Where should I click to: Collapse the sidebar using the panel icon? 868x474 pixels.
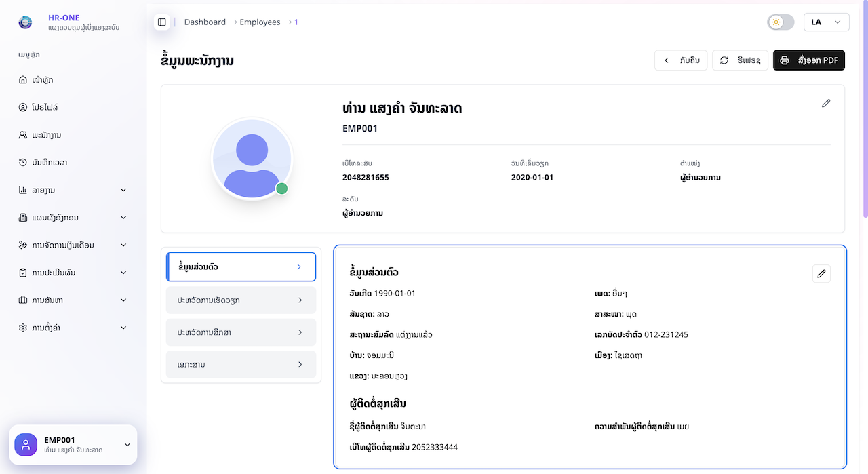coord(162,22)
